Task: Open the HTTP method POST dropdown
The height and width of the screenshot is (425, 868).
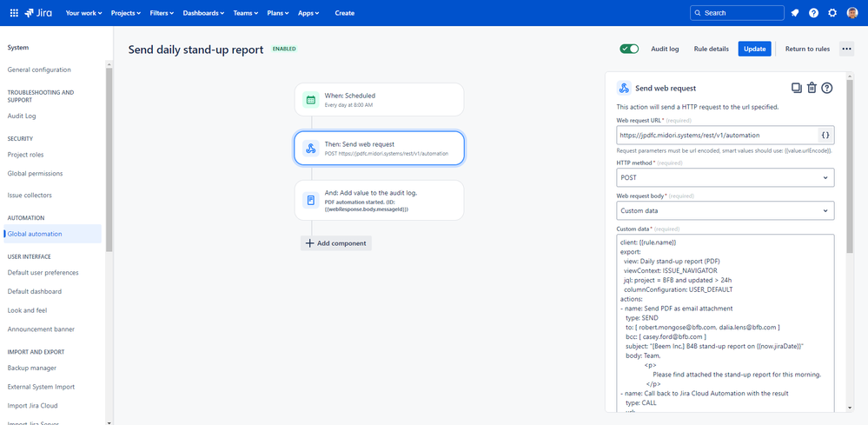Action: pos(726,177)
